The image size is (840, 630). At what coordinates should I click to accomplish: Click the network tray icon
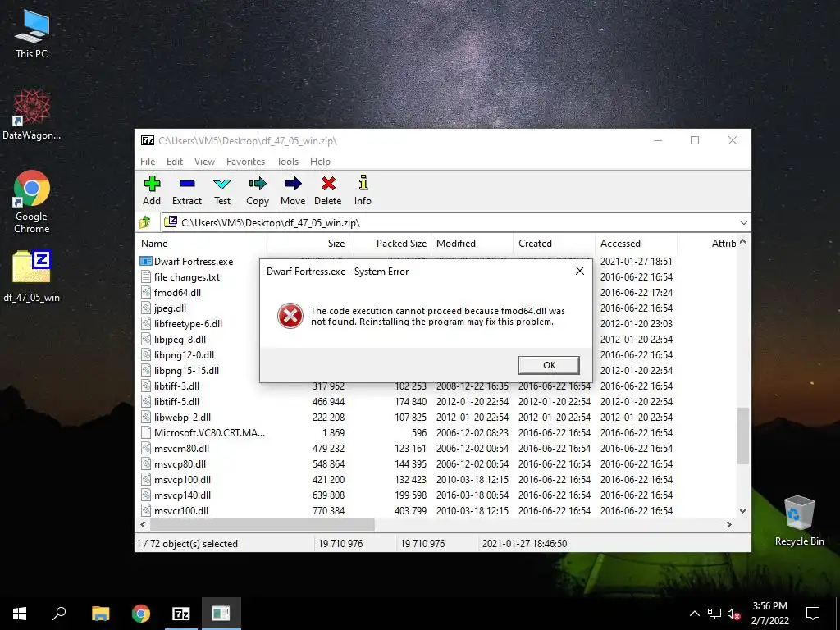click(714, 614)
